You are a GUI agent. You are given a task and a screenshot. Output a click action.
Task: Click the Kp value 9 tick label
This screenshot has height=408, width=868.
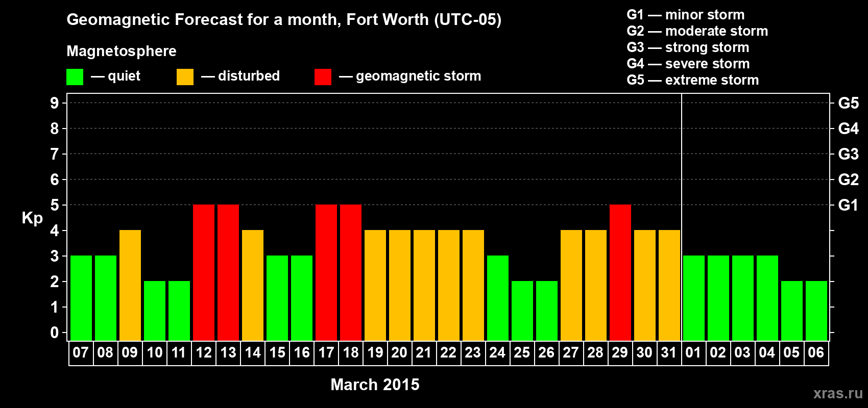(55, 103)
